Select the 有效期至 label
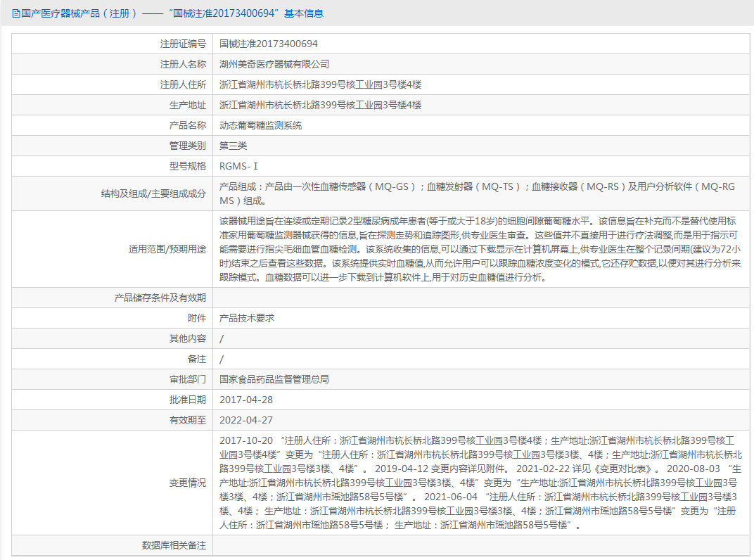754x560 pixels. pos(188,420)
